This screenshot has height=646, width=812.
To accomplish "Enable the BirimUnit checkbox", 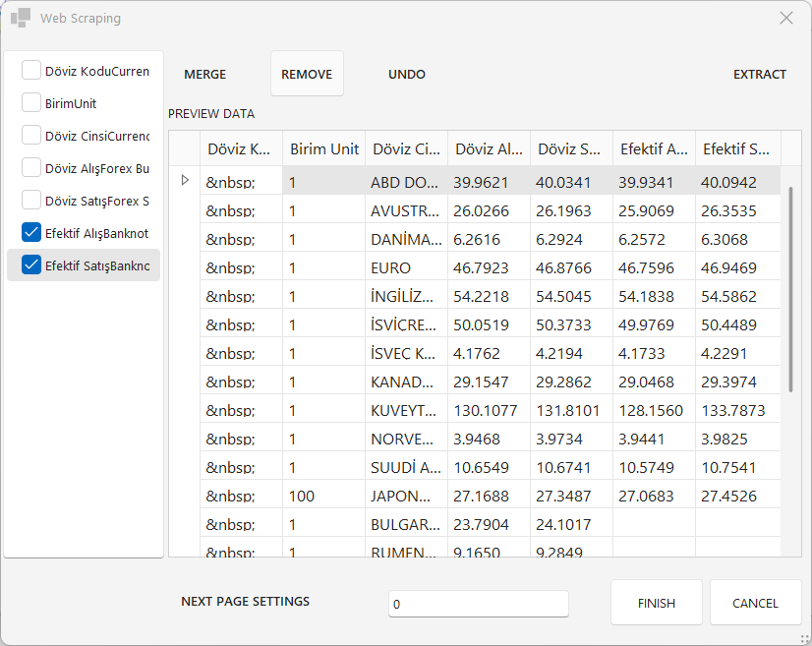I will pos(31,103).
